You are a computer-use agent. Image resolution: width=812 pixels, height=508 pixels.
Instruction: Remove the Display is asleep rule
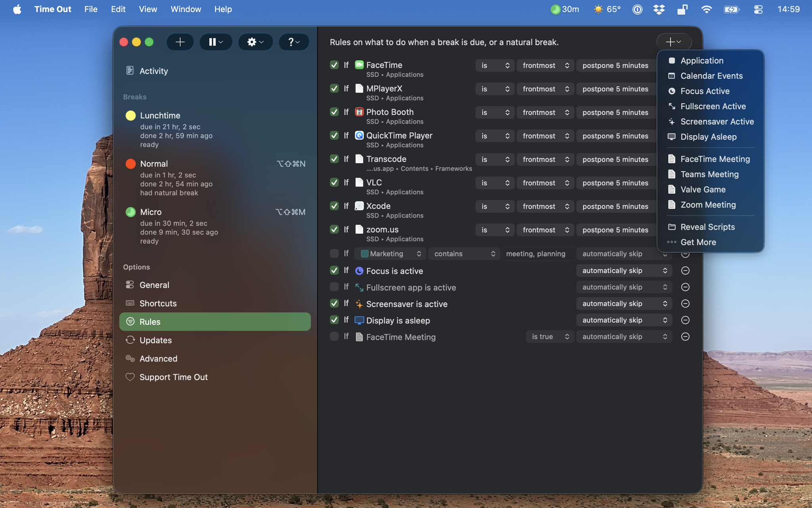(685, 320)
